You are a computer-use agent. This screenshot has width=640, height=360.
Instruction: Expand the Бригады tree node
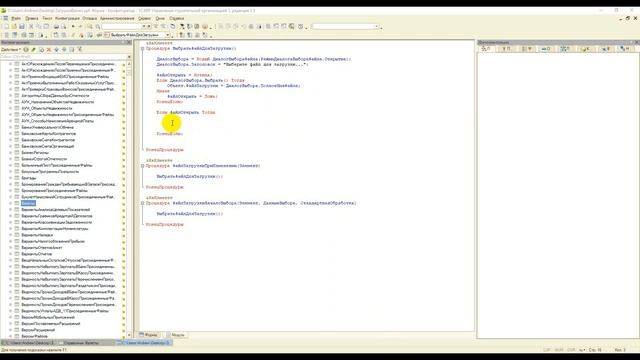[11, 178]
